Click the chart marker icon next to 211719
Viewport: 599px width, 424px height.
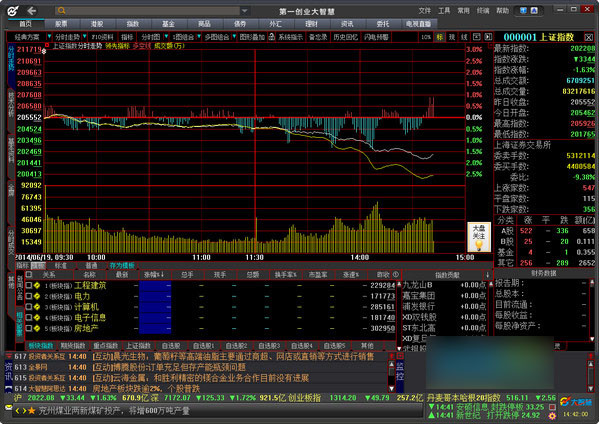coord(44,51)
